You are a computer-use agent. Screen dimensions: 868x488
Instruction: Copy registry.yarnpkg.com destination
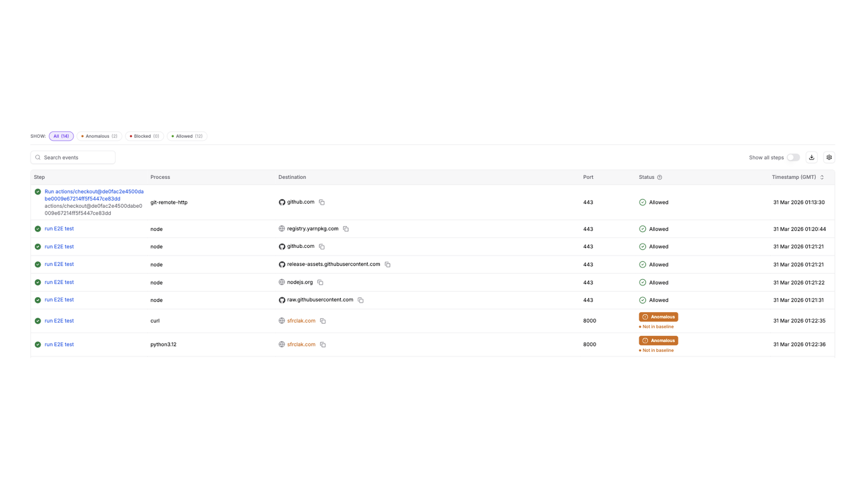(x=346, y=229)
